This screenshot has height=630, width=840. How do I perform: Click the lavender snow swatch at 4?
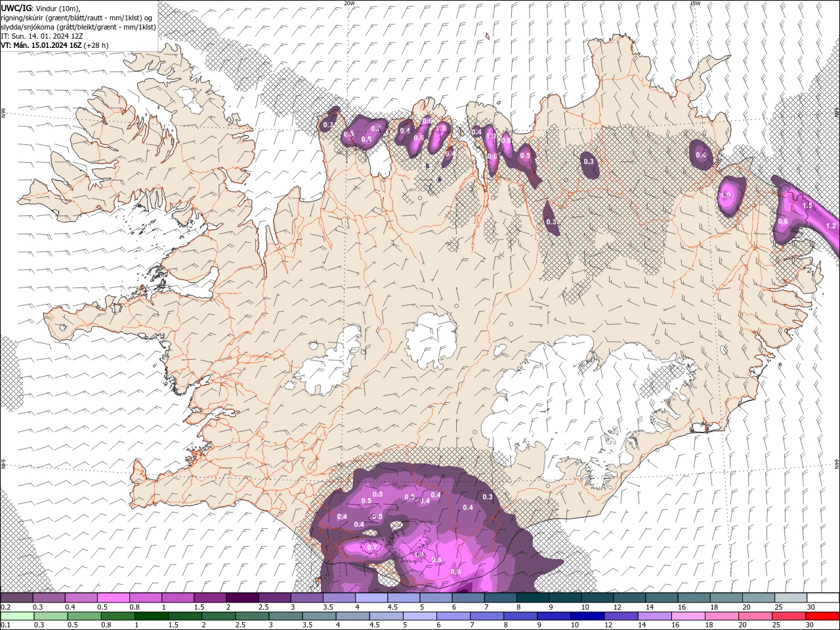[371, 597]
